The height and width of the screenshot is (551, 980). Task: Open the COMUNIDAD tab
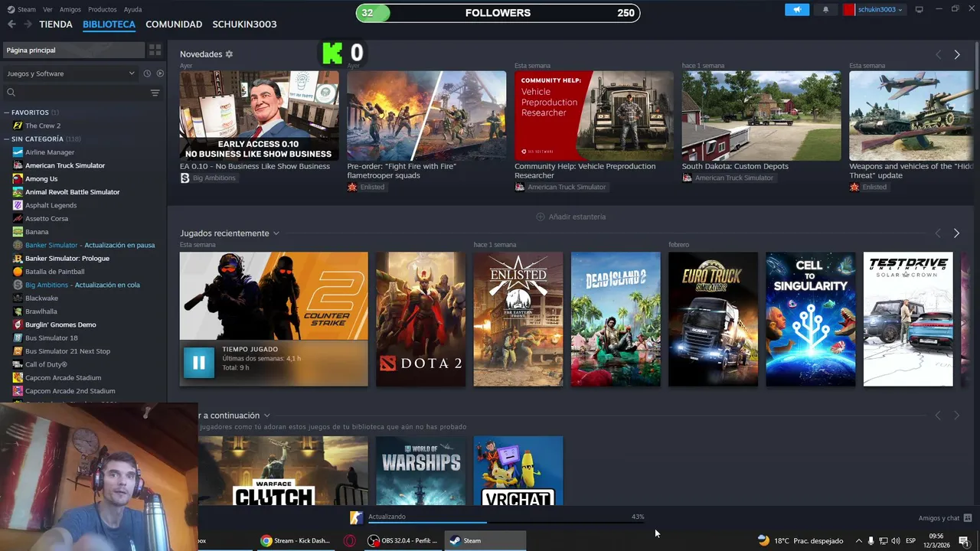(174, 24)
